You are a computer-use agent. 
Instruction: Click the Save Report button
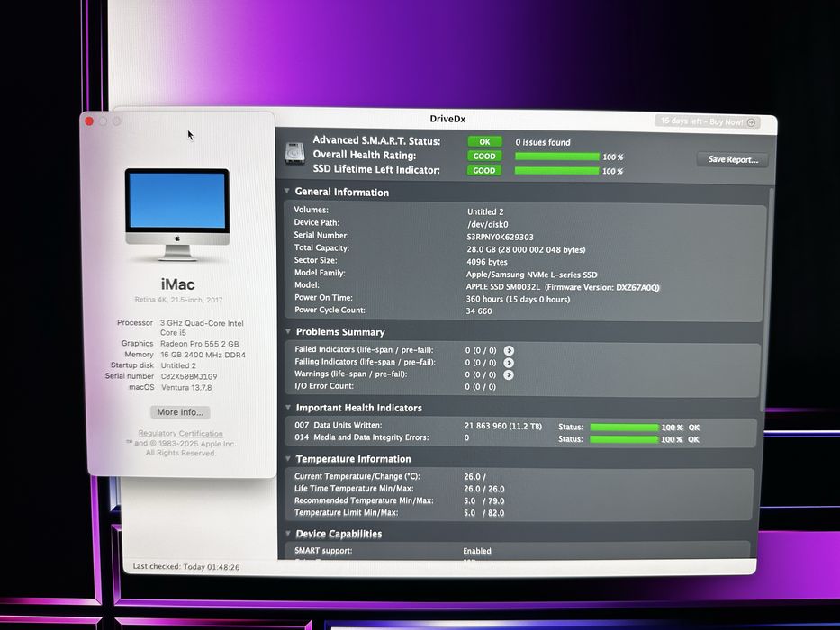[x=732, y=159]
